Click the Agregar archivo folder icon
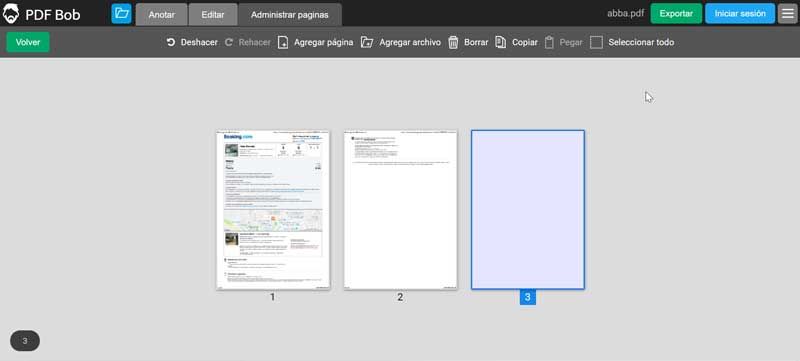 click(367, 42)
